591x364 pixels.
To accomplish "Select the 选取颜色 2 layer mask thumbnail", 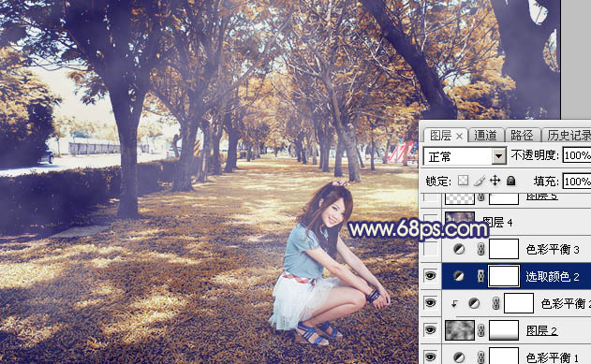I will point(504,276).
